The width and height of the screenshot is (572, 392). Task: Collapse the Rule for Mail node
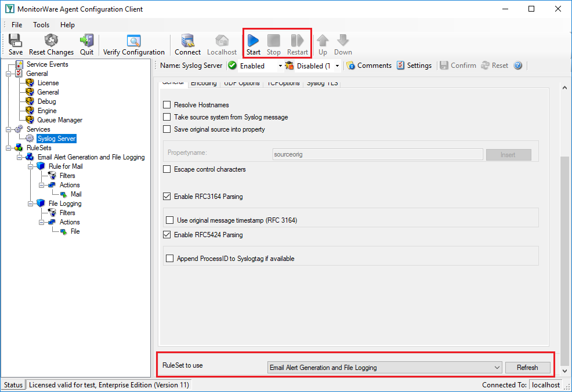[31, 166]
